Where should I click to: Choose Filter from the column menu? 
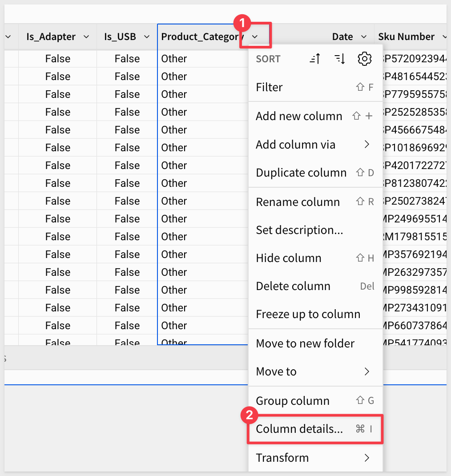[270, 88]
